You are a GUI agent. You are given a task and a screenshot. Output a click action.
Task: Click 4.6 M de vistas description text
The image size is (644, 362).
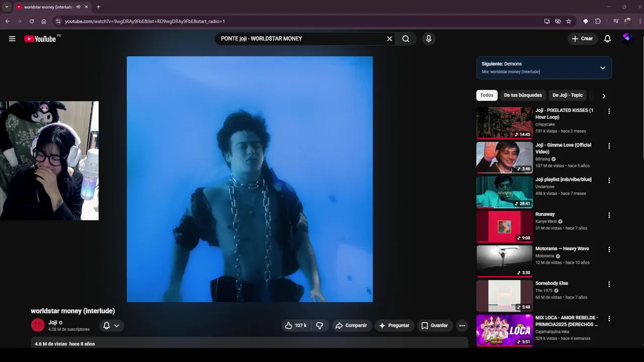pos(51,344)
